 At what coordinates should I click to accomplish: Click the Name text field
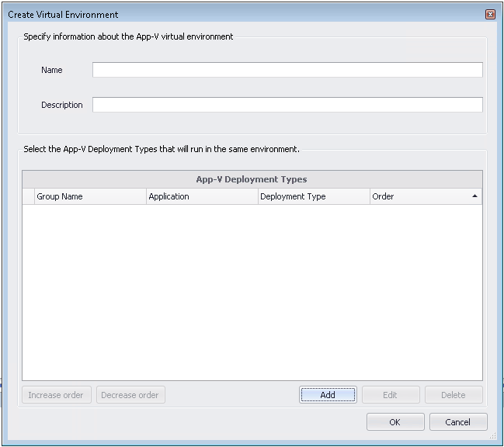tap(287, 70)
